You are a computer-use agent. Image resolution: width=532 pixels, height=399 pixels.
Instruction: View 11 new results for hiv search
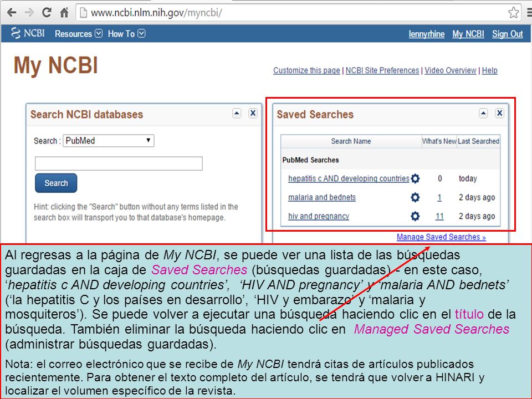coord(439,216)
